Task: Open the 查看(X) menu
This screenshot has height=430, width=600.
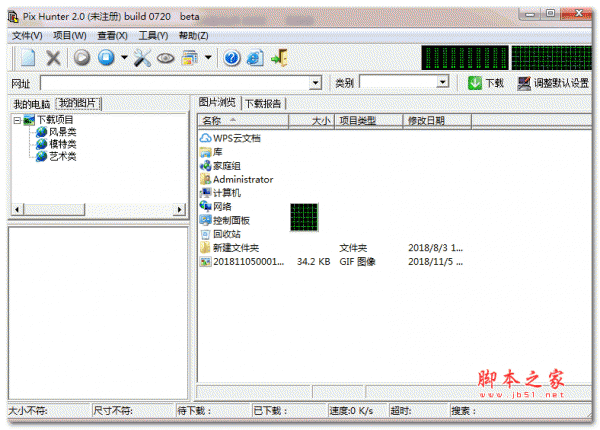Action: click(112, 36)
